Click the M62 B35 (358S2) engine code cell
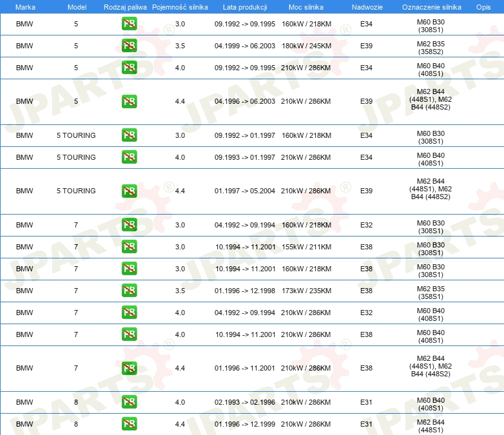 [x=431, y=46]
